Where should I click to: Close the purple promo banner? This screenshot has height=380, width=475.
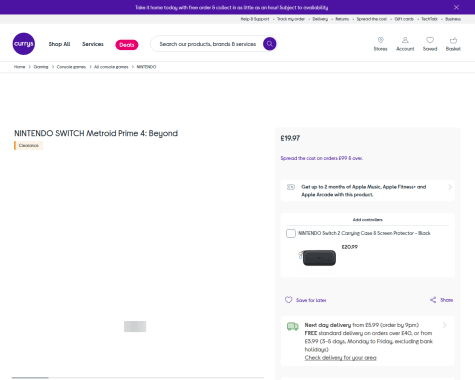(456, 7)
